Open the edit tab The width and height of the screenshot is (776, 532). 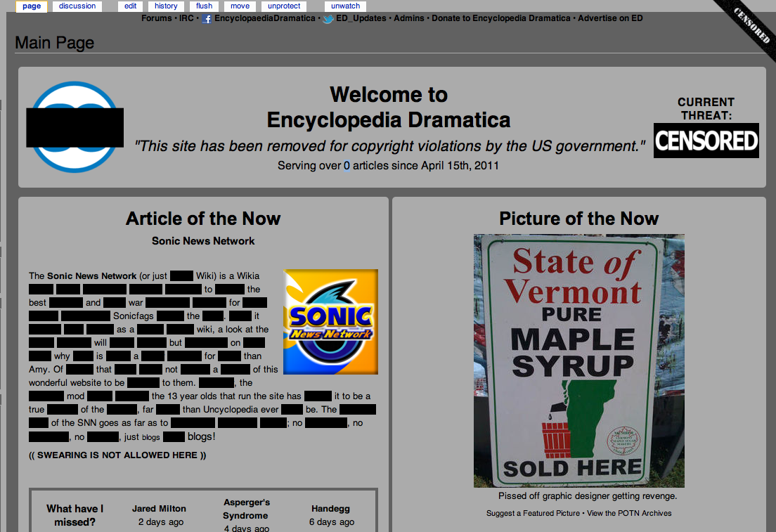click(x=131, y=6)
